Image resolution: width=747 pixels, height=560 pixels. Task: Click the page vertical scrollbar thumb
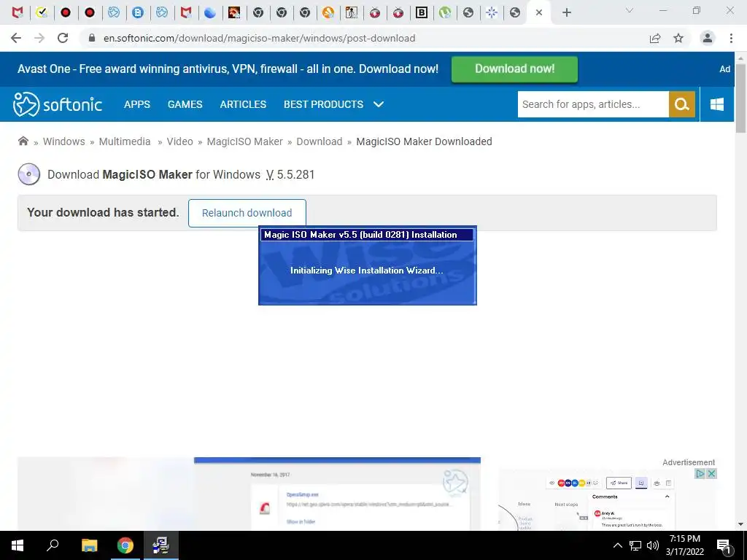[x=740, y=98]
